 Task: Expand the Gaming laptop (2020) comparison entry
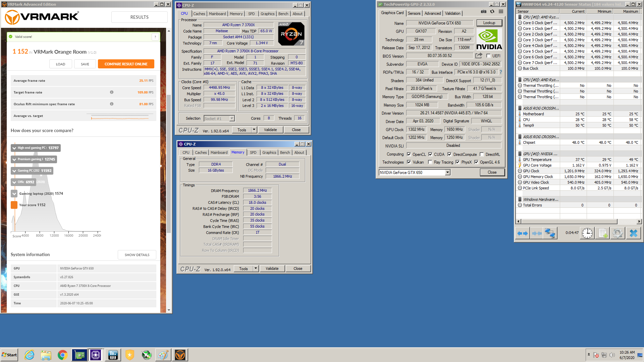[x=14, y=194]
